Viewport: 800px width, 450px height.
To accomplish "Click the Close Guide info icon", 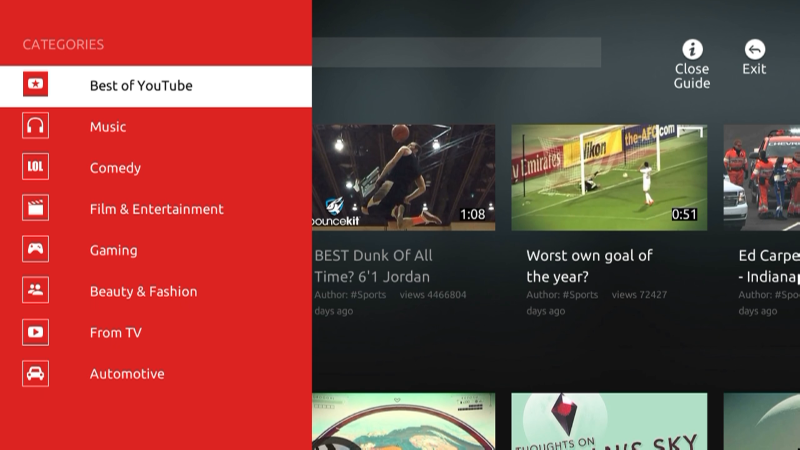I will tap(692, 49).
